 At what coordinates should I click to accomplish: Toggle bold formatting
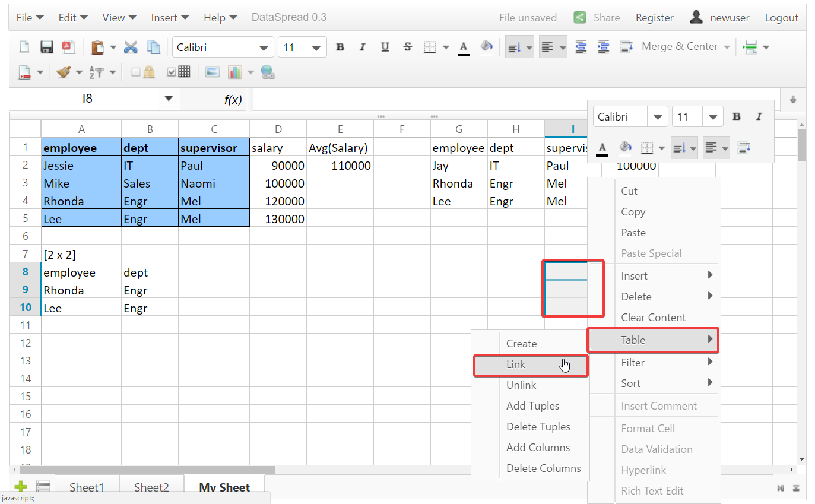(340, 46)
